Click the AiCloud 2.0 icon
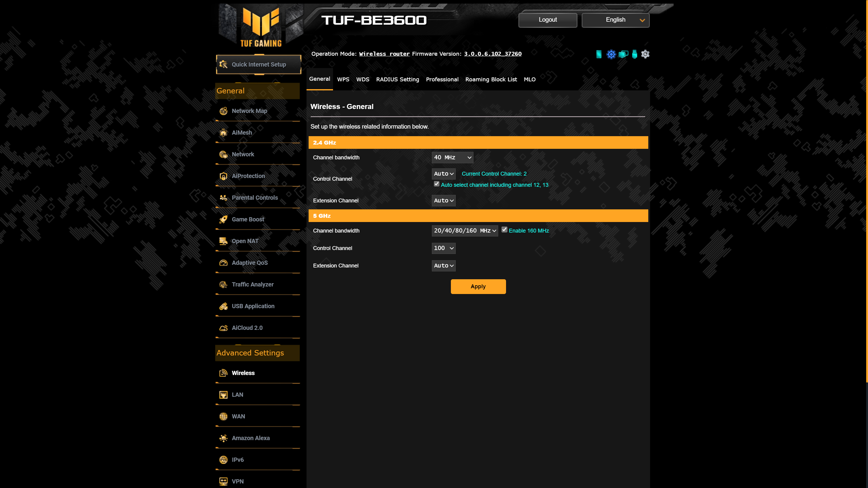This screenshot has height=488, width=868. coord(224,328)
